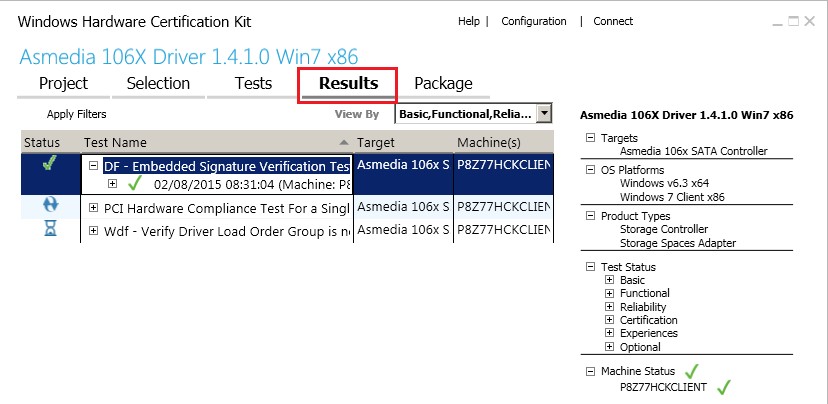Viewport: 828px width, 404px height.
Task: Sort by the Target column header
Action: click(x=375, y=143)
